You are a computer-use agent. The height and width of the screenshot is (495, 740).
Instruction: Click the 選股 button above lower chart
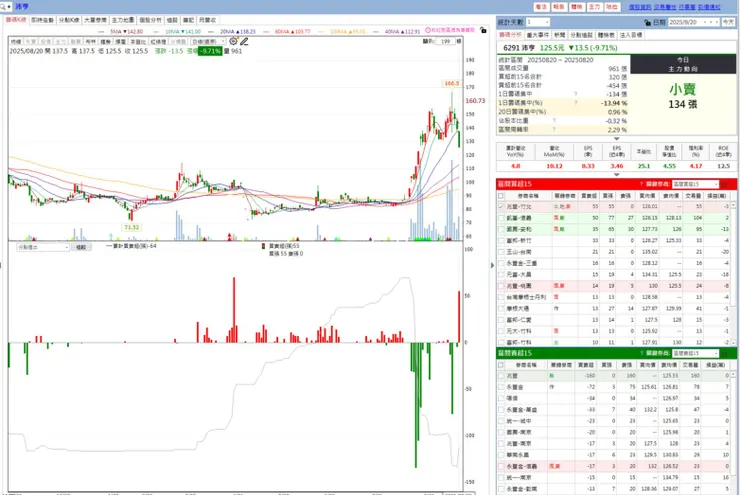pos(81,247)
